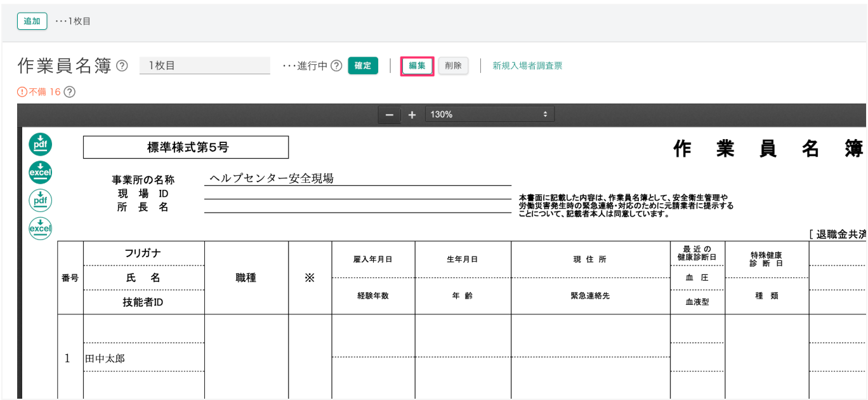Open help icon next to 進行中 status

click(x=336, y=66)
